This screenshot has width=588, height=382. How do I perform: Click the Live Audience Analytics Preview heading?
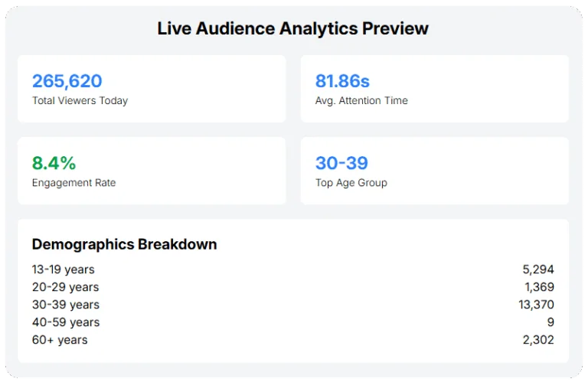click(x=293, y=28)
